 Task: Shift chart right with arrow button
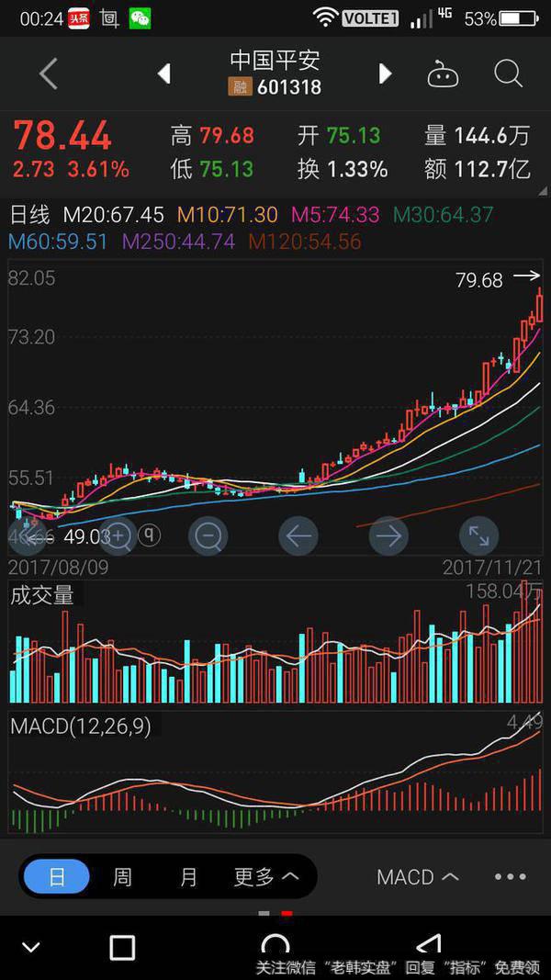point(388,535)
